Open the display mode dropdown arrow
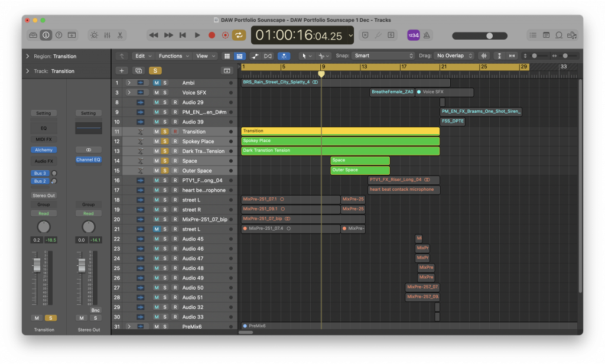 pyautogui.click(x=350, y=35)
